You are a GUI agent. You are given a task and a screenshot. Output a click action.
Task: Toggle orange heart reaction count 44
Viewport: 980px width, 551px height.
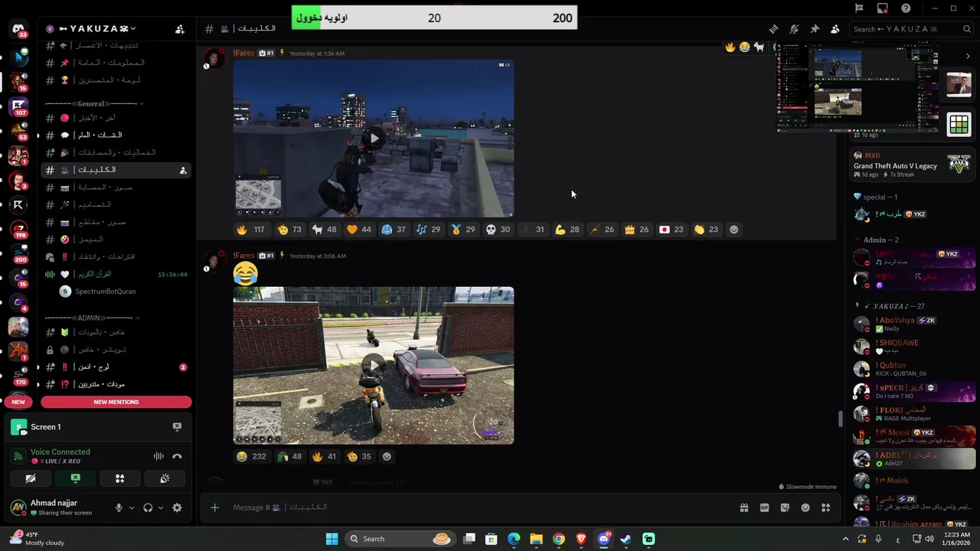pyautogui.click(x=359, y=230)
